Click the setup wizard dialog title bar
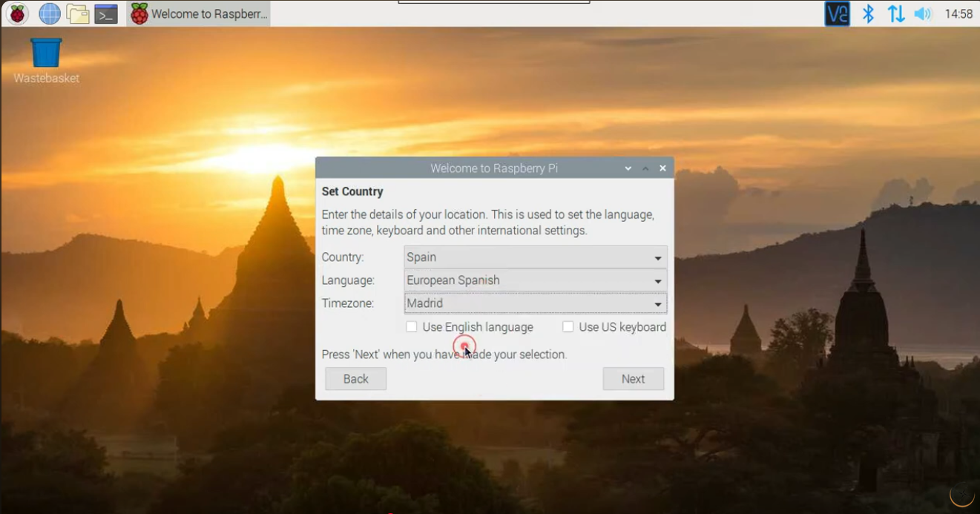This screenshot has width=980, height=514. (x=493, y=168)
